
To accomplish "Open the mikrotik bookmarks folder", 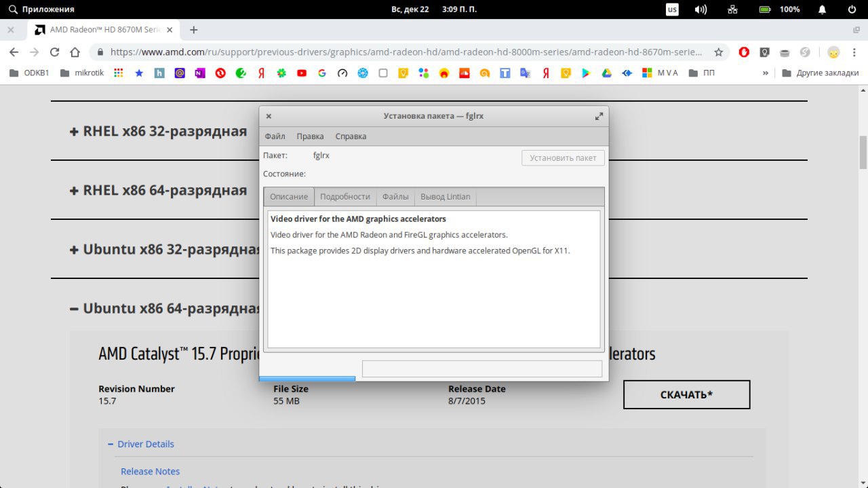I will pos(82,73).
